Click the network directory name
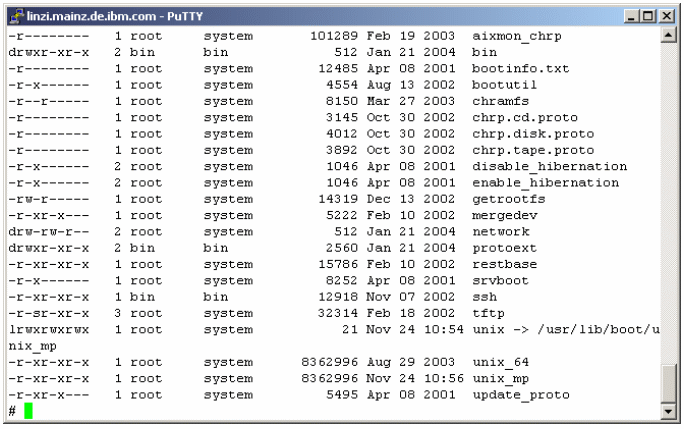 tap(501, 231)
